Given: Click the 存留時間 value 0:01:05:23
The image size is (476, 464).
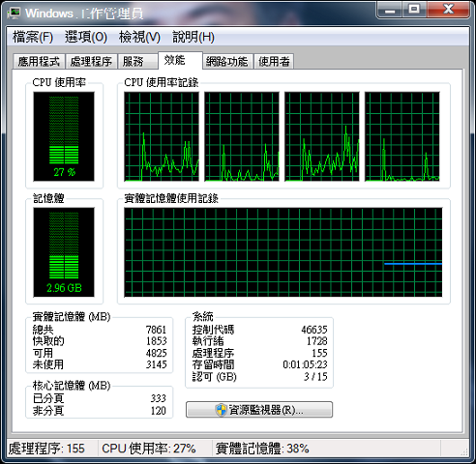Looking at the screenshot, I should (x=305, y=364).
